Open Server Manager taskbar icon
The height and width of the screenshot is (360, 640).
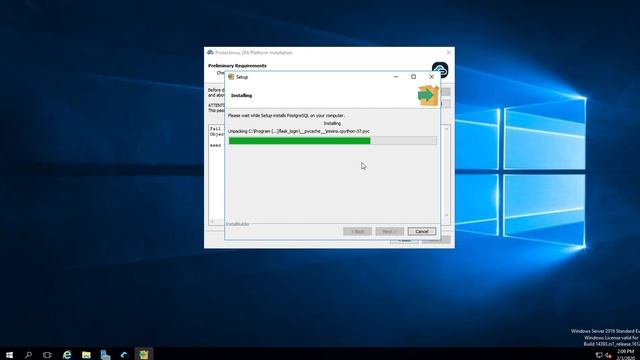click(105, 355)
